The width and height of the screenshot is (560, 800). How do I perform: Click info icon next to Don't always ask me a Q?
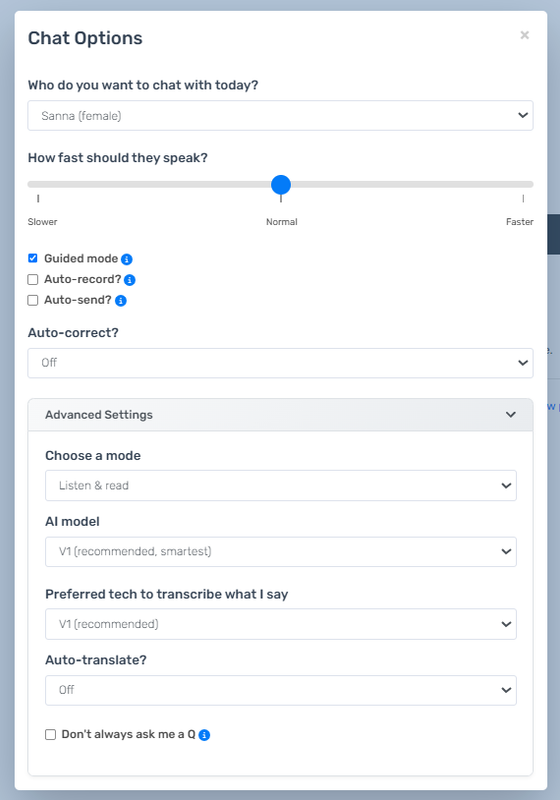(x=204, y=735)
